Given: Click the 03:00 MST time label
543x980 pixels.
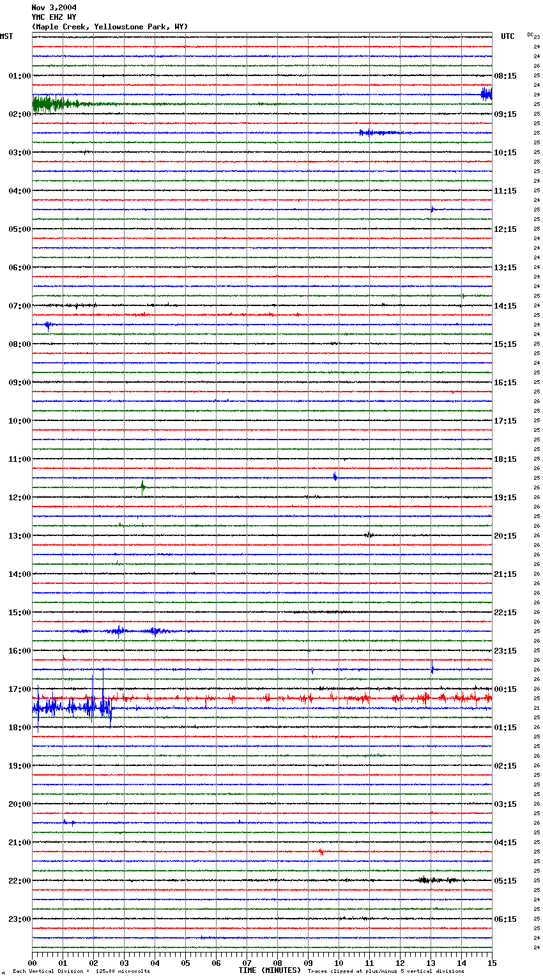Looking at the screenshot, I should coord(19,153).
